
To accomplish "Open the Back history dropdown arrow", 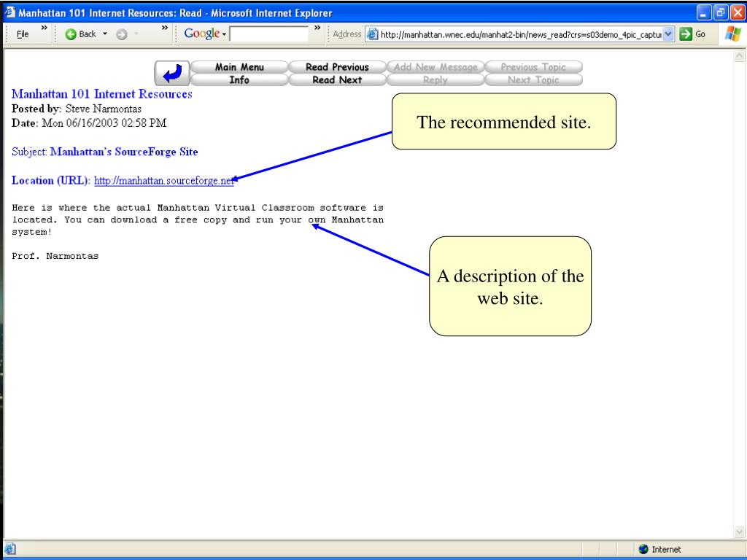I will 105,34.
